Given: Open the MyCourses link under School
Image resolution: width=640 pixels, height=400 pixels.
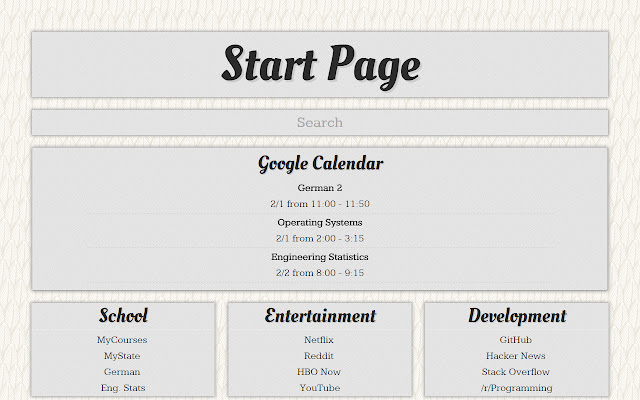Looking at the screenshot, I should pyautogui.click(x=122, y=340).
